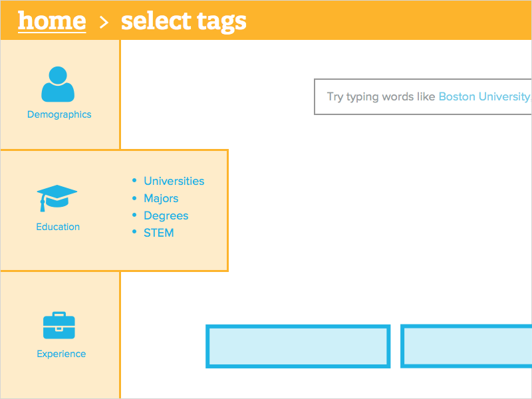This screenshot has width=532, height=399.
Task: Click the select tags breadcrumb label
Action: [184, 21]
